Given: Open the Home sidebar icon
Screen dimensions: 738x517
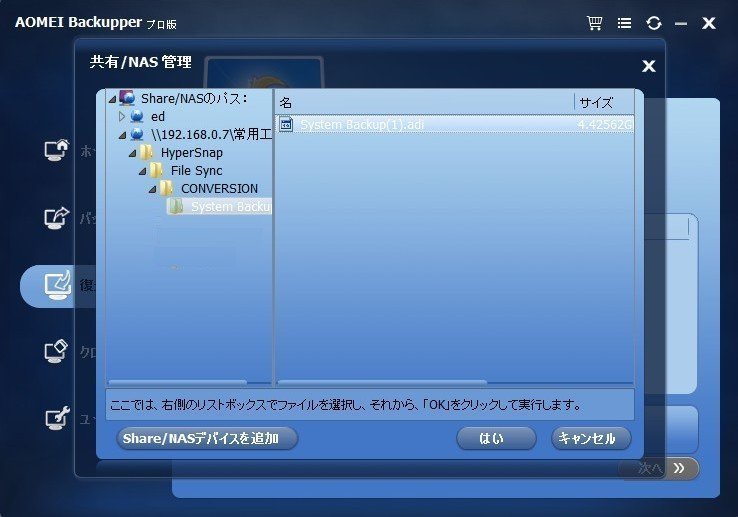Looking at the screenshot, I should (x=57, y=150).
